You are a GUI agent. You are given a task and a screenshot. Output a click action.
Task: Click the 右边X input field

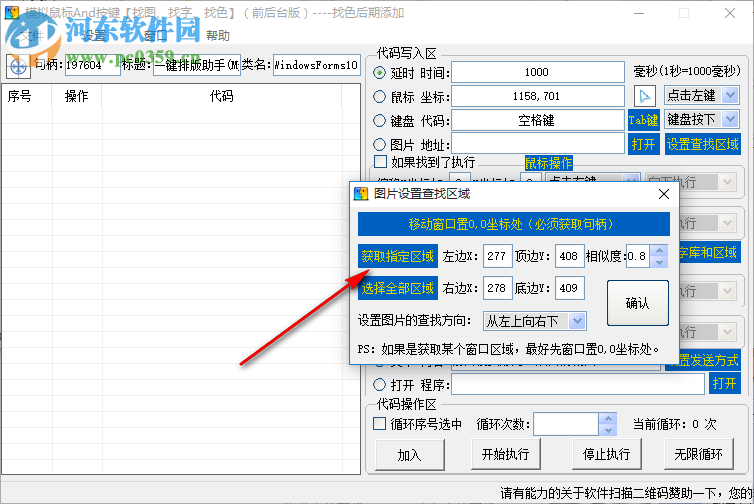497,288
